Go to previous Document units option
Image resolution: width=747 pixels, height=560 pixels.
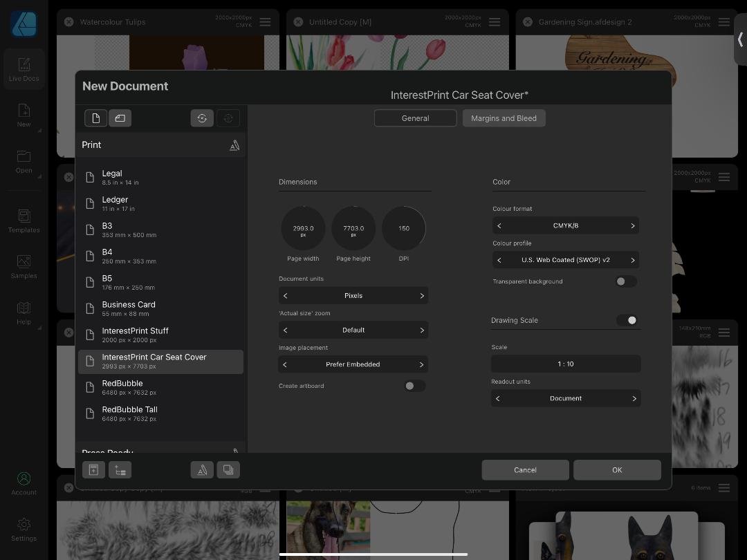click(285, 296)
